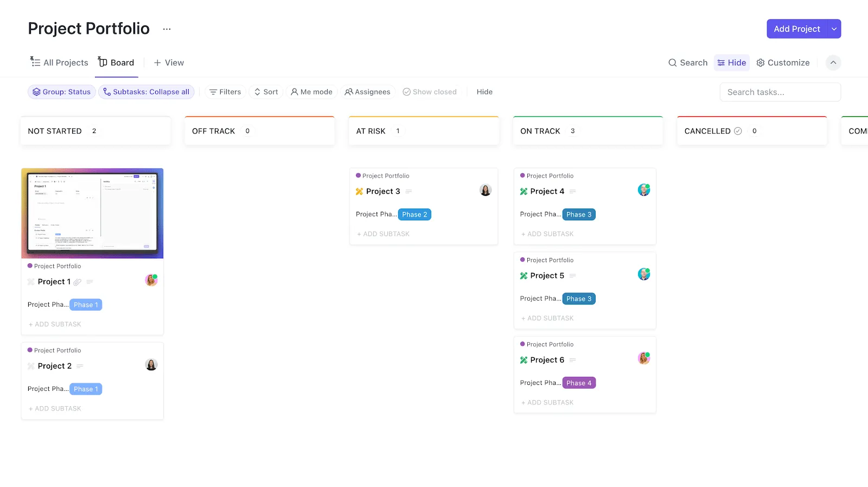Open the Project 3 card title
Image resolution: width=868 pixels, height=487 pixels.
(383, 191)
